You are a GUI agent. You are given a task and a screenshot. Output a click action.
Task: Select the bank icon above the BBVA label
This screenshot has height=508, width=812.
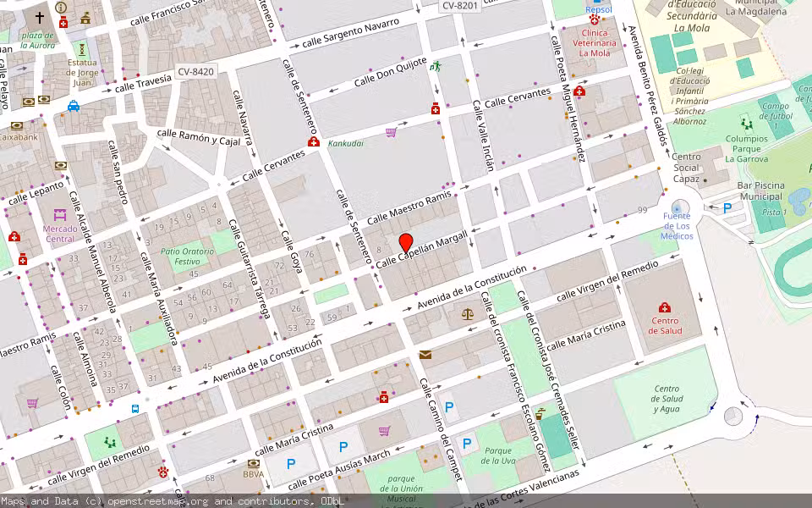253,463
